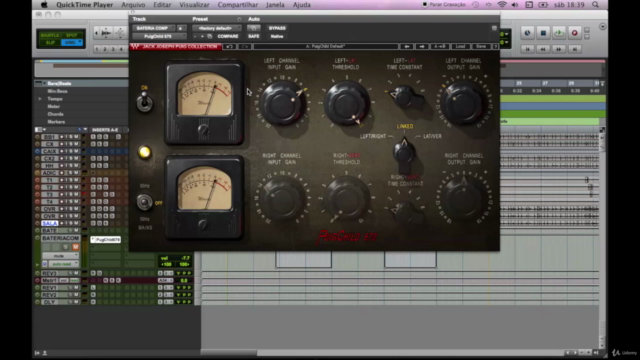Click the Play transport button

coord(559,33)
